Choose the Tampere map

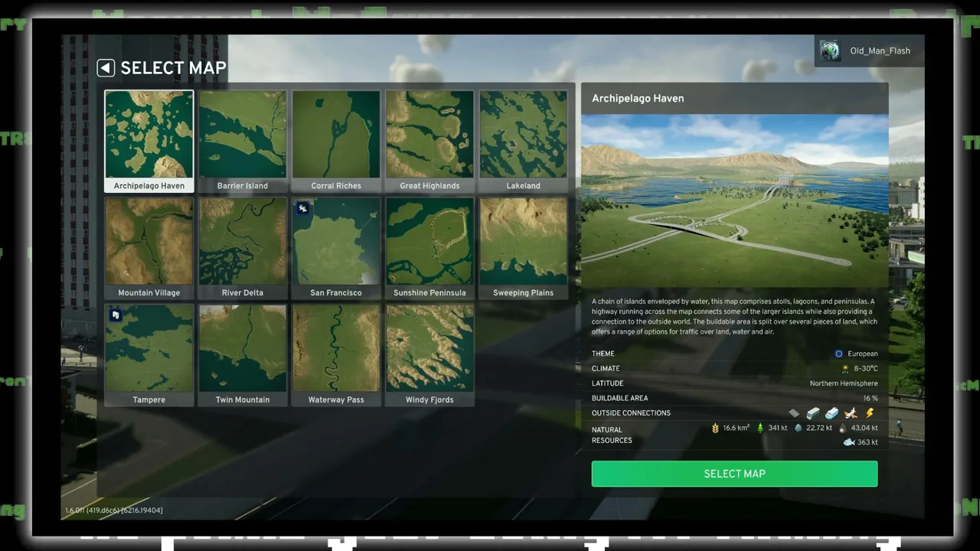[149, 355]
